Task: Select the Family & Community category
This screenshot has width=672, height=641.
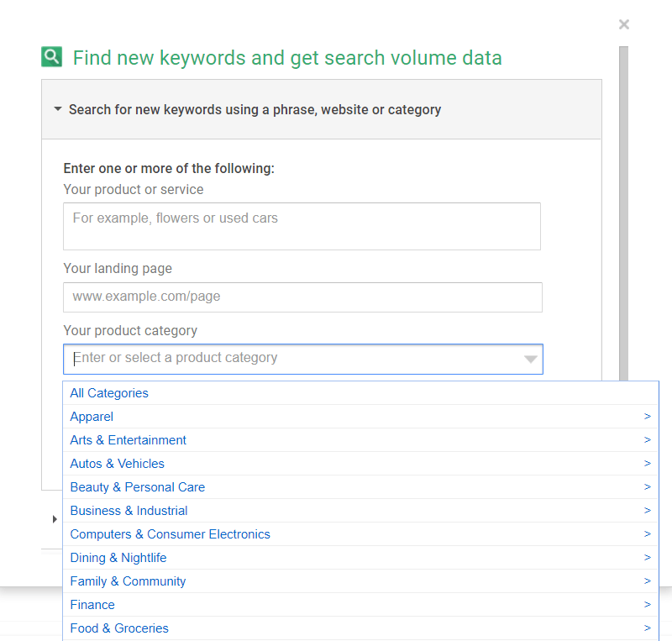Action: (127, 581)
